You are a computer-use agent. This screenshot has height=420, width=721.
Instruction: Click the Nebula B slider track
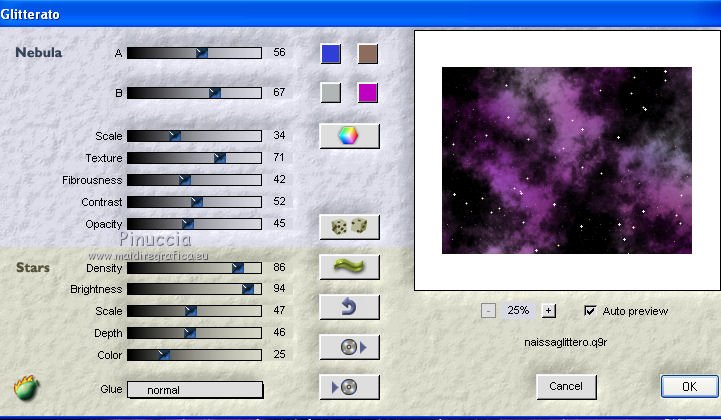pyautogui.click(x=195, y=93)
